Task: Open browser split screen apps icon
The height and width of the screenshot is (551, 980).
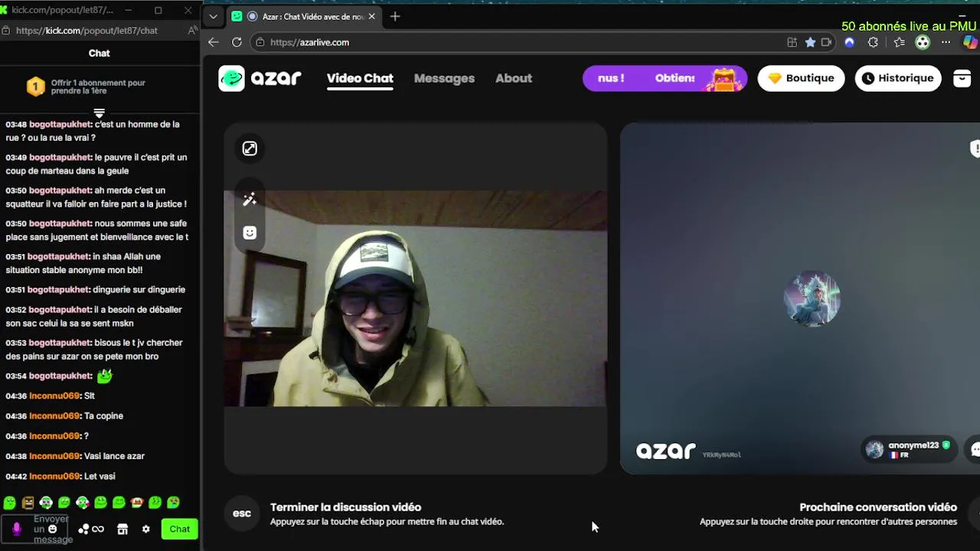Action: coord(792,42)
